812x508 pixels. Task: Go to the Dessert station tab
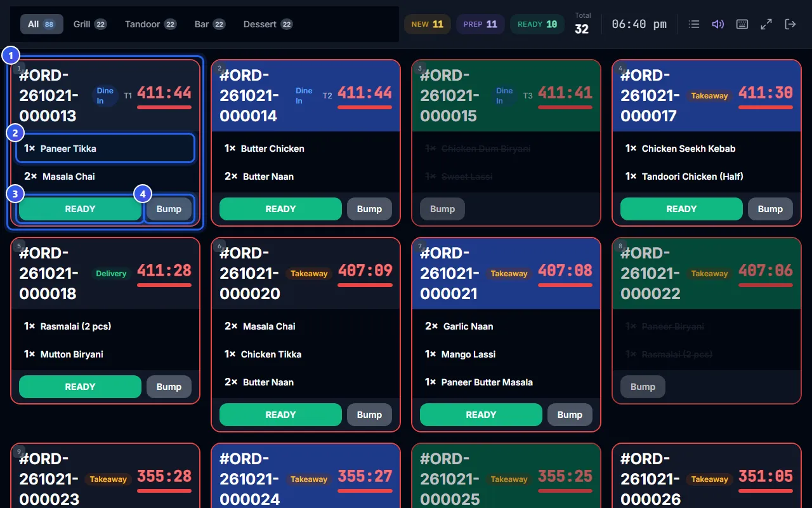(268, 24)
